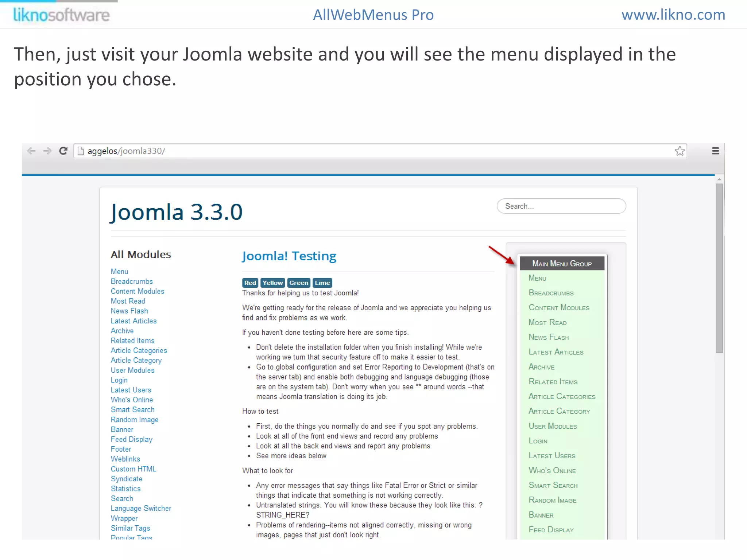This screenshot has height=560, width=747.
Task: Open Archive in left list
Action: pyautogui.click(x=122, y=331)
